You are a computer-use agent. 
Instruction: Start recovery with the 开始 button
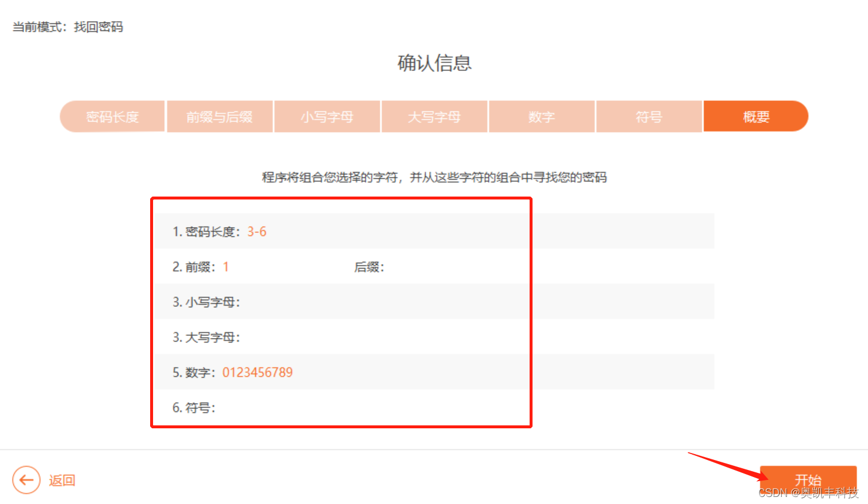[x=808, y=480]
